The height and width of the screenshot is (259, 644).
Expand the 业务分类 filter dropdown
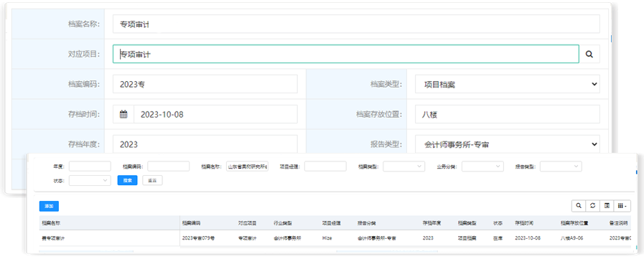point(482,166)
